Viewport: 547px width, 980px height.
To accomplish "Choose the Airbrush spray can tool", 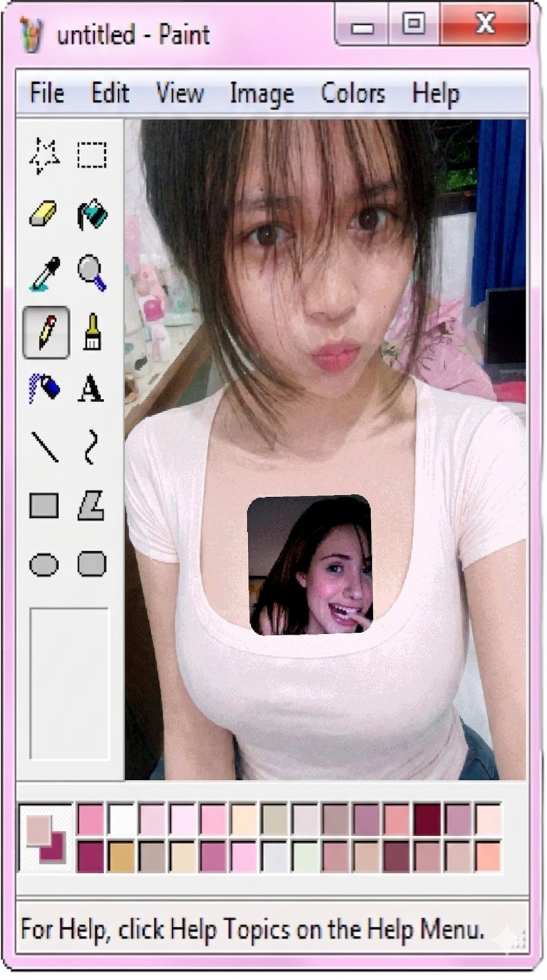I will click(x=44, y=389).
